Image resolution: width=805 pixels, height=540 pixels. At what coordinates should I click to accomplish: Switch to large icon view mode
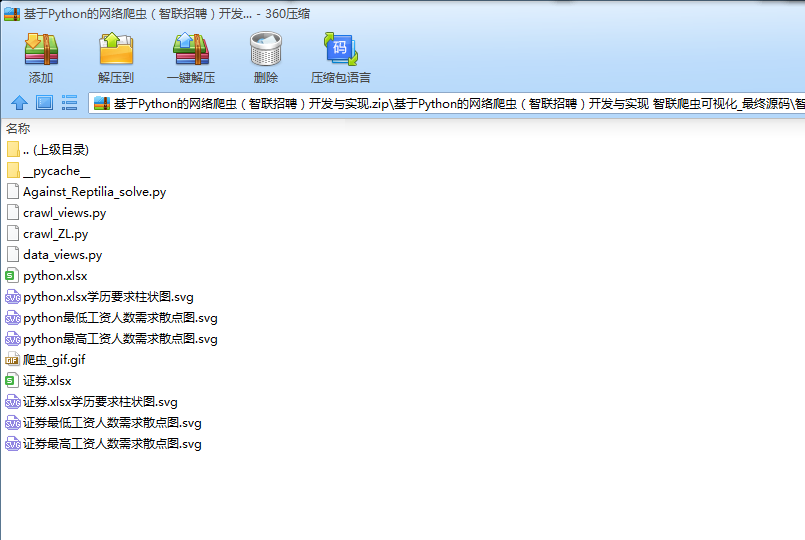(45, 103)
